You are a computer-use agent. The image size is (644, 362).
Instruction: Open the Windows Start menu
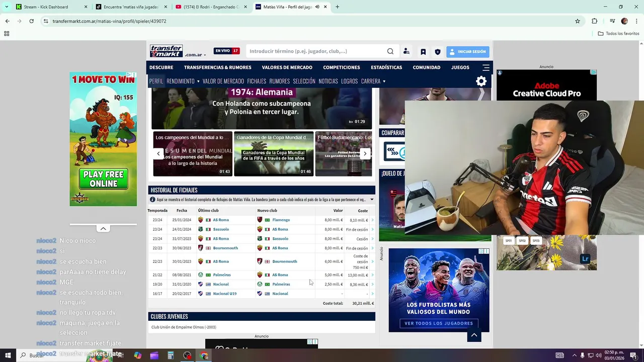(8, 355)
